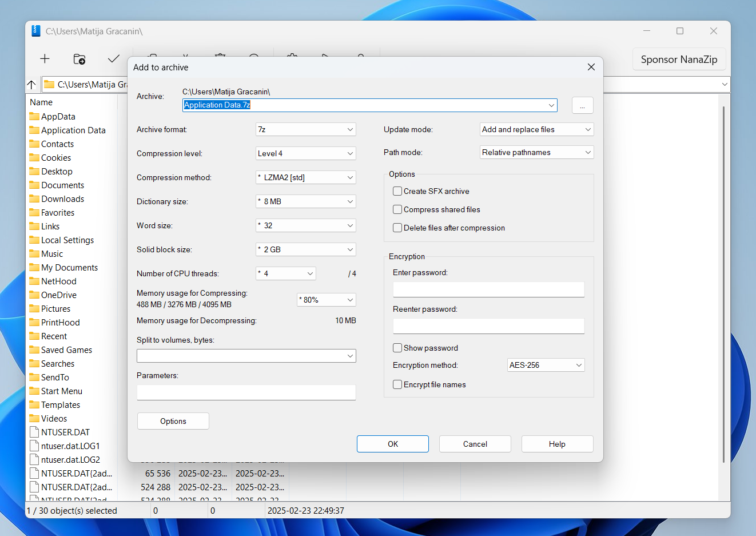Open the Archive format dropdown
The width and height of the screenshot is (756, 536).
(305, 129)
